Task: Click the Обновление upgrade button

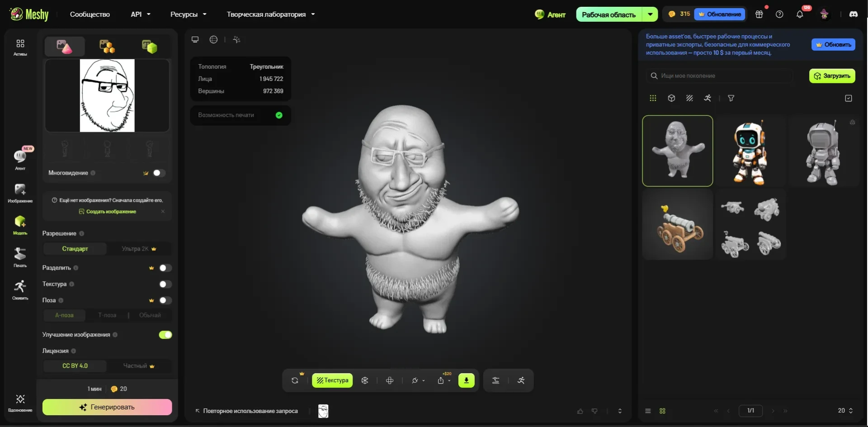Action: tap(720, 14)
